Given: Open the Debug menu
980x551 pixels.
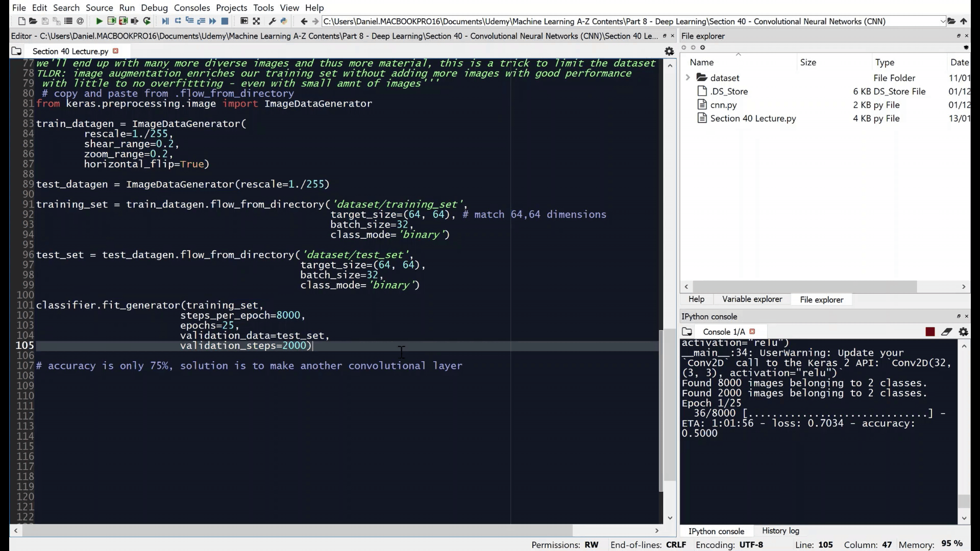Looking at the screenshot, I should tap(154, 8).
